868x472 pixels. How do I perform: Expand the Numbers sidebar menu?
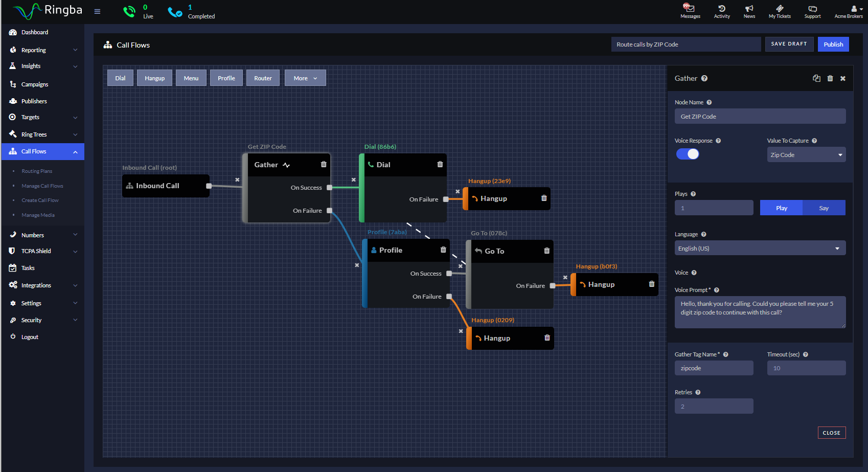[x=43, y=235]
